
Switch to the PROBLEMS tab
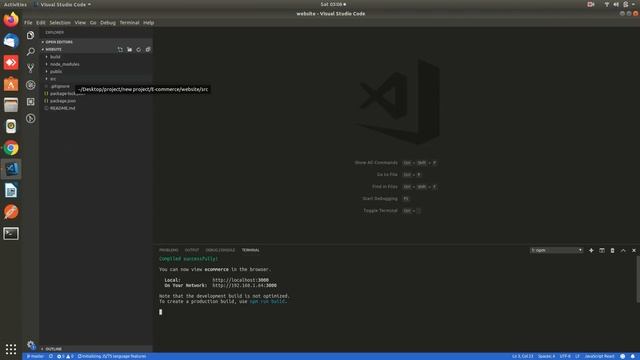[169, 250]
